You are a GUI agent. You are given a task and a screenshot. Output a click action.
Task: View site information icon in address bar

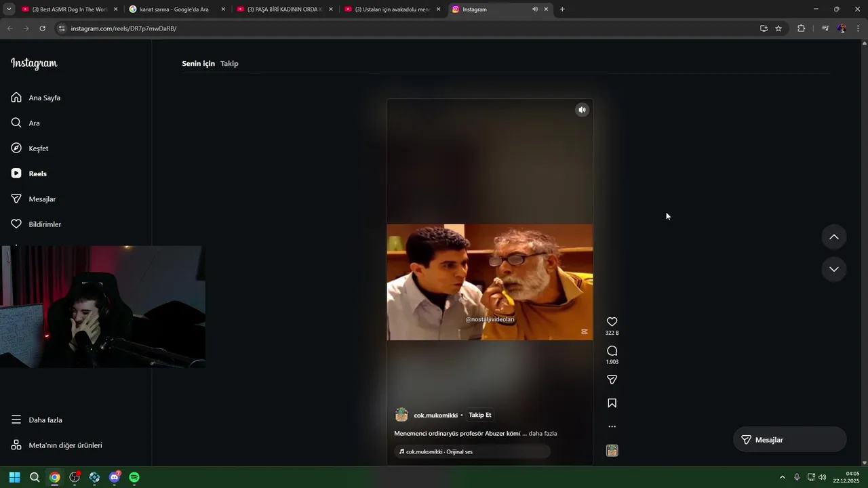(x=62, y=28)
